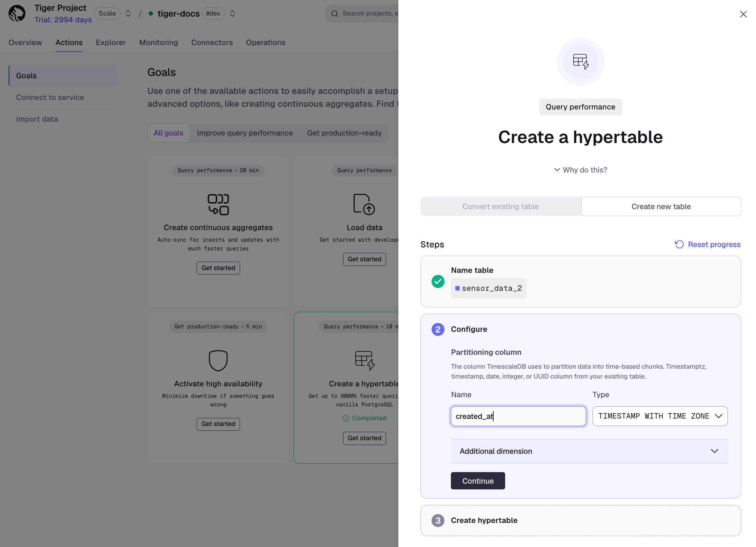756x547 pixels.
Task: Click the Reset progress link
Action: coord(708,244)
